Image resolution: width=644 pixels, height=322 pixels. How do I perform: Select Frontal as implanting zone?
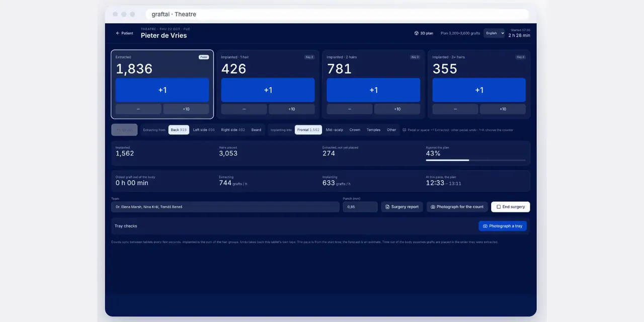pos(308,130)
